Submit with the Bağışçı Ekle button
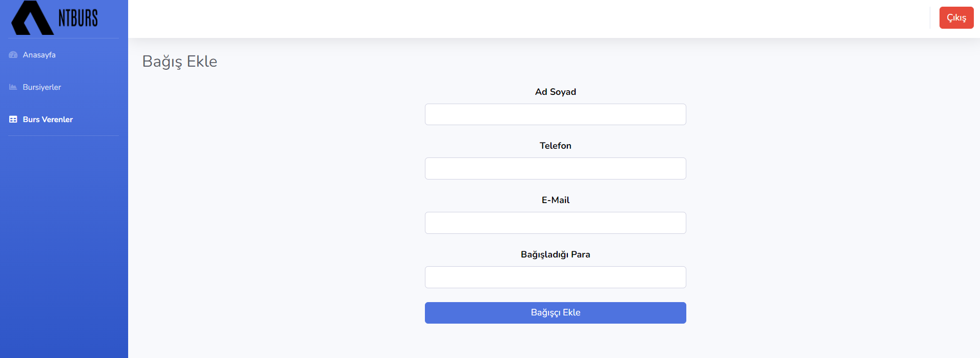Screen dimensions: 980x358 (x=555, y=313)
